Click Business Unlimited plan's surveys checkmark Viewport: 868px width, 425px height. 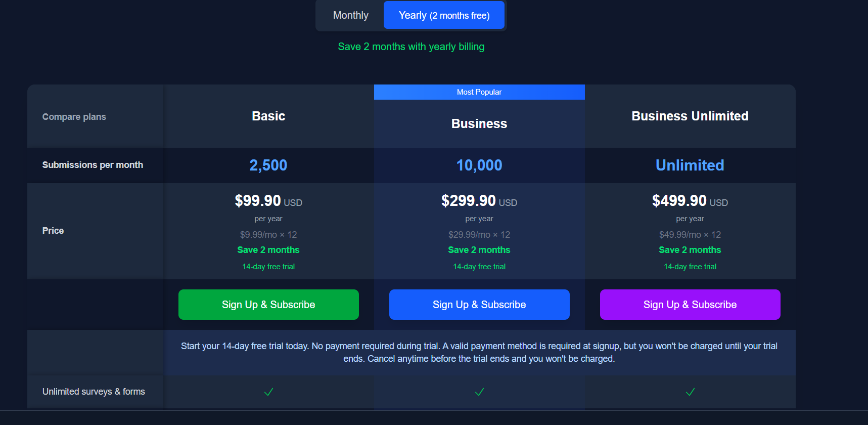(690, 392)
